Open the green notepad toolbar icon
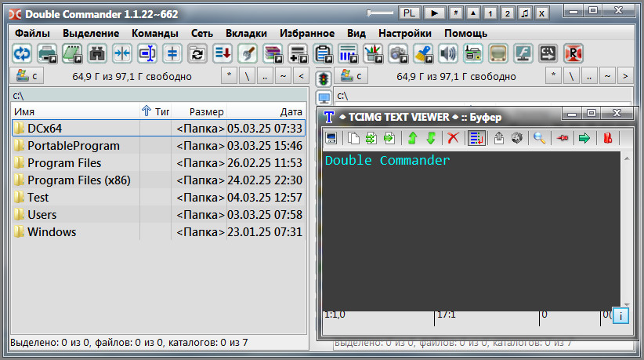This screenshot has width=644, height=360. tap(72, 53)
